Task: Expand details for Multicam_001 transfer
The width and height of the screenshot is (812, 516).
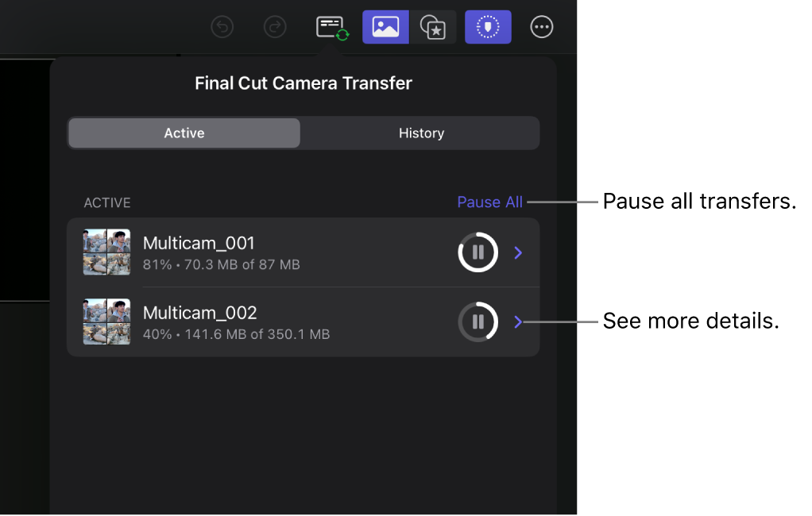Action: click(518, 252)
